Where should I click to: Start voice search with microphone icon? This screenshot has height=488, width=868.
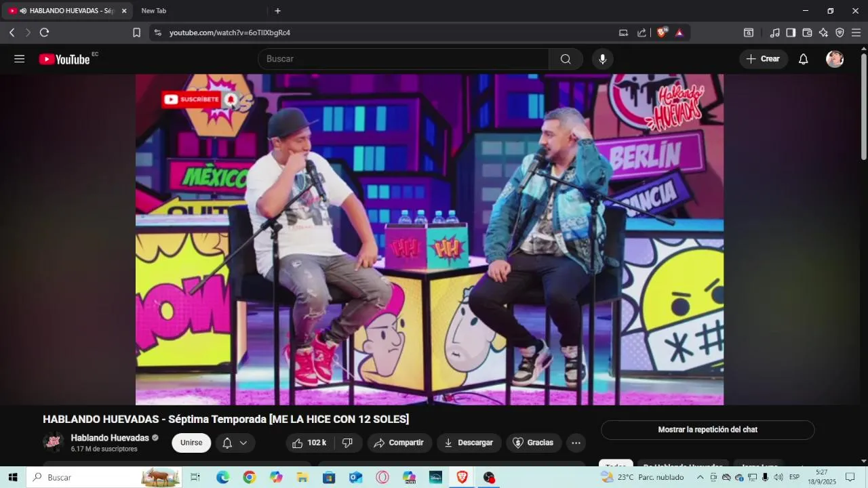602,59
